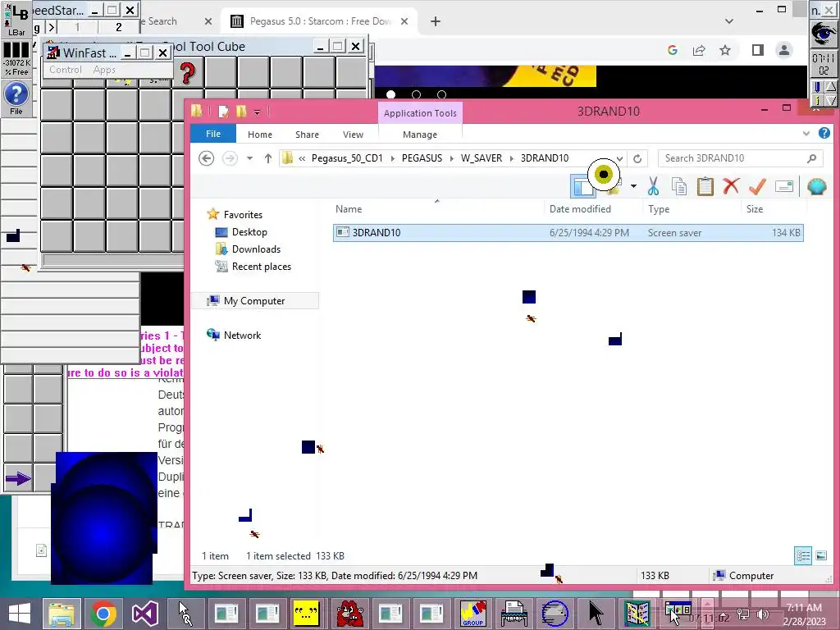
Task: Click the Copy icon in Explorer toolbar
Action: [x=679, y=186]
